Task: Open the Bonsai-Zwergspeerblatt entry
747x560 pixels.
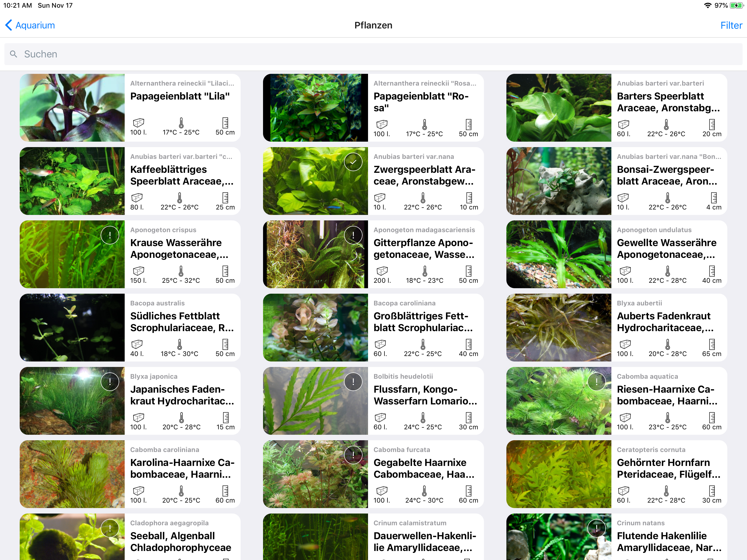Action: point(616,181)
